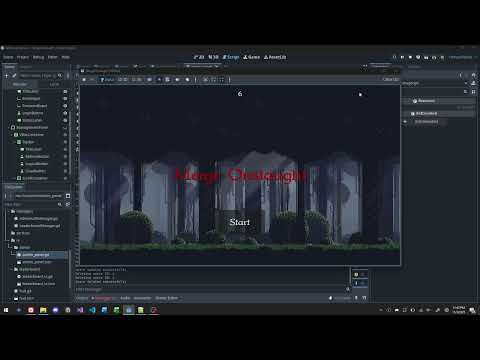Screen dimensions: 480x360
Task: Click the Run Project play icon
Action: (394, 57)
